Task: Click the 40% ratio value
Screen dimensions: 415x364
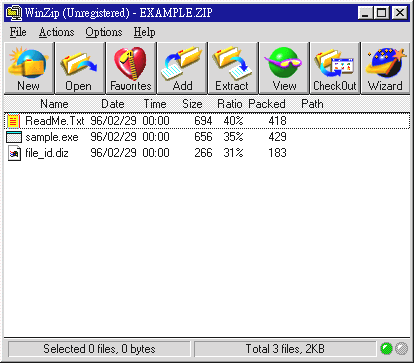Action: coord(233,121)
